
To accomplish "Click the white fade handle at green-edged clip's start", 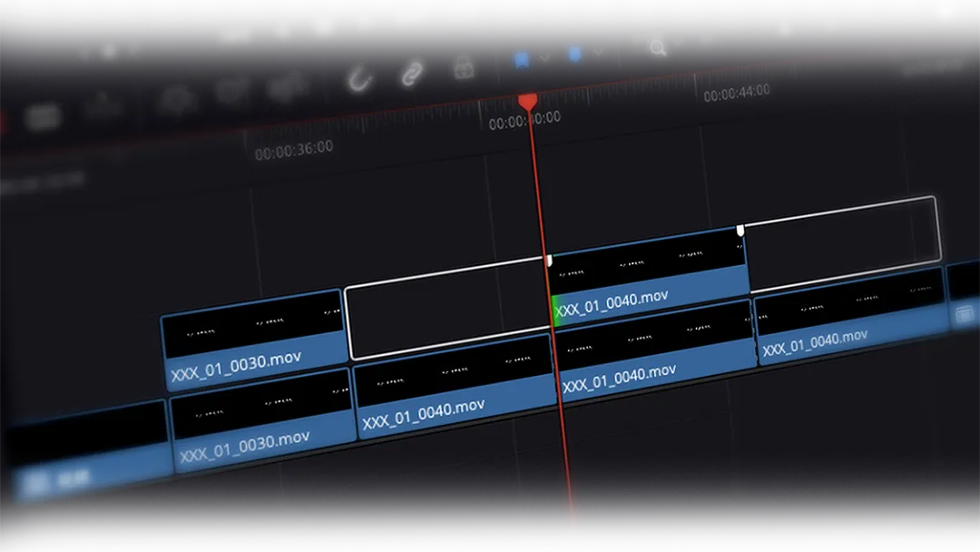I will pyautogui.click(x=549, y=261).
